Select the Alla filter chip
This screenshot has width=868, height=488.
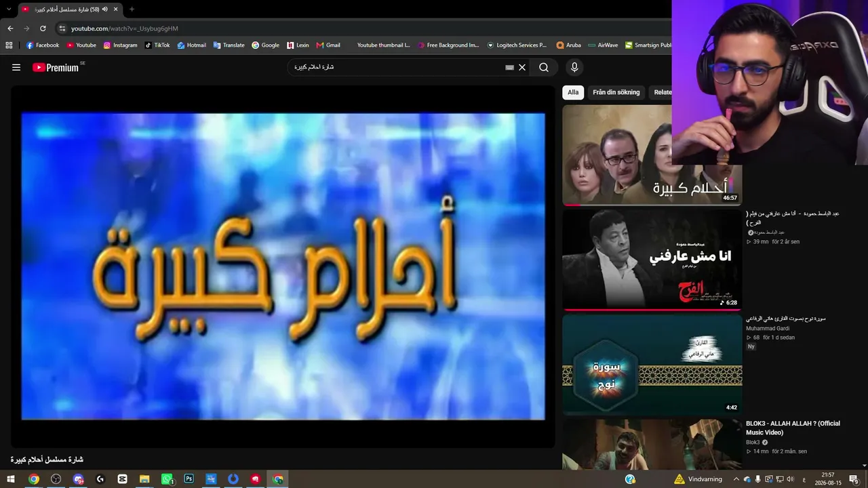(x=573, y=92)
